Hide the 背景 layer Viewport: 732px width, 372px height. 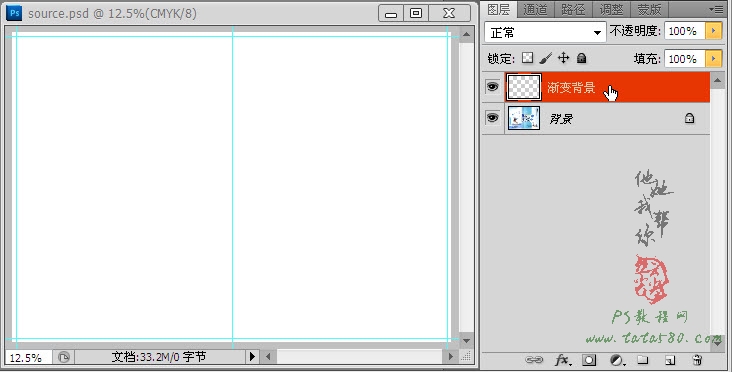(x=493, y=118)
